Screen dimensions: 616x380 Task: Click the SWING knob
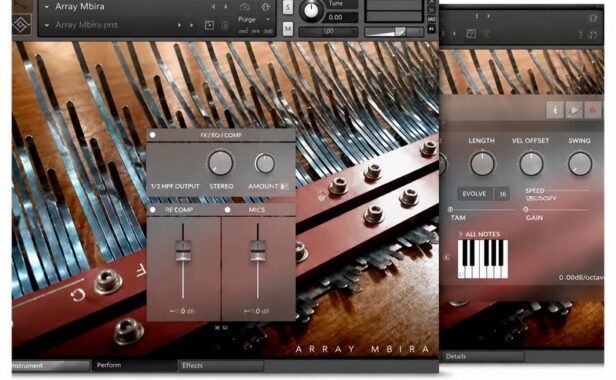580,163
